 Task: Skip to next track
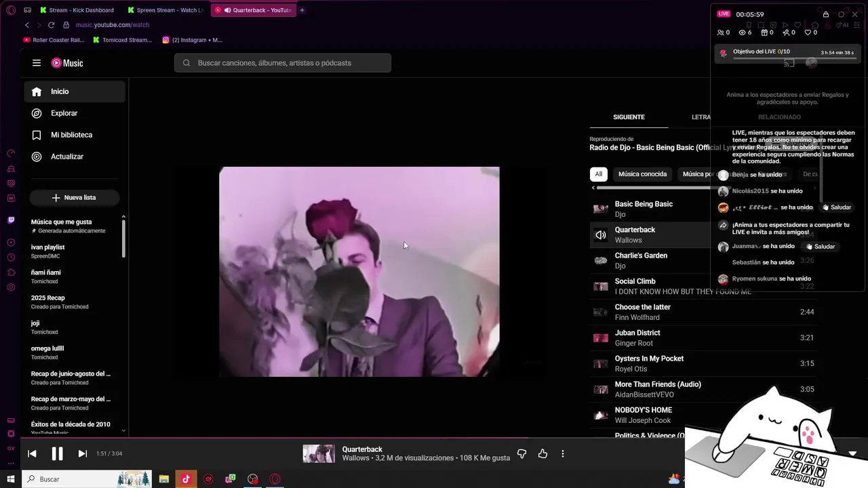click(82, 453)
